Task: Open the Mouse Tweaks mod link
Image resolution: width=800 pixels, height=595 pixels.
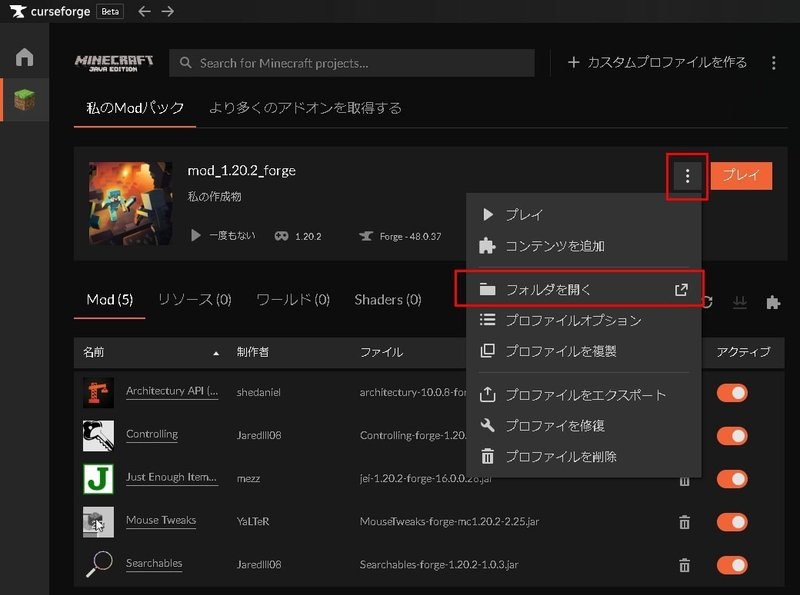Action: tap(161, 520)
